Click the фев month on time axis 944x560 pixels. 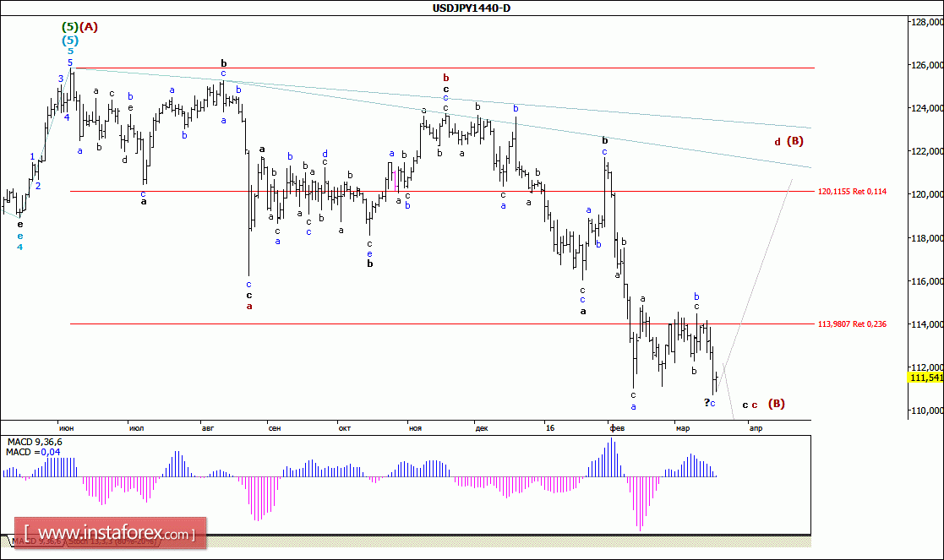(x=617, y=428)
